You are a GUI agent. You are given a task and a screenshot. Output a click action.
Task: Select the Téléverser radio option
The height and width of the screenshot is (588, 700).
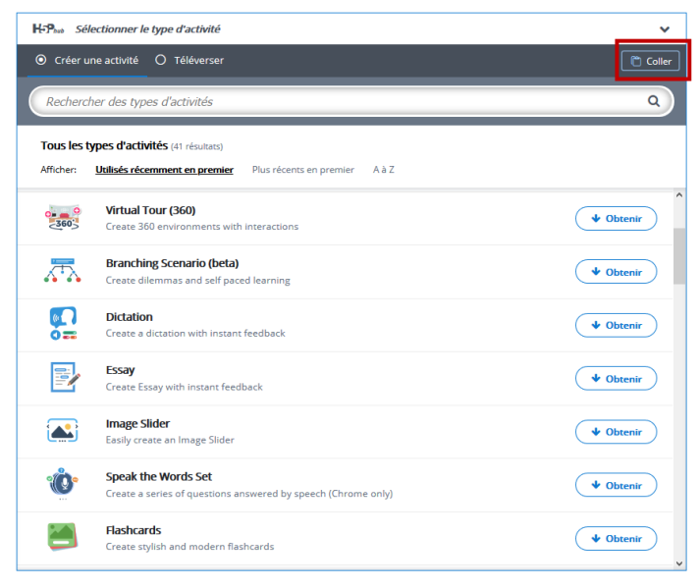[x=189, y=60]
